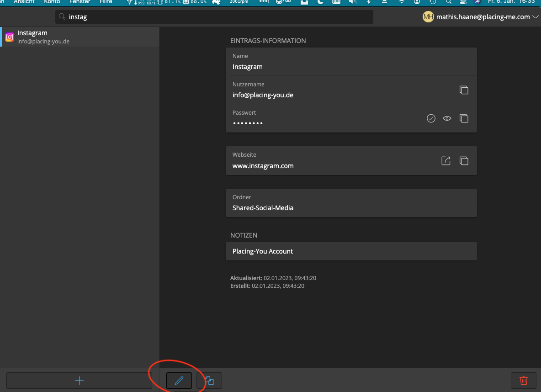Select the Instagram entry in the list
Screen dimensions: 541x392
tap(80, 37)
